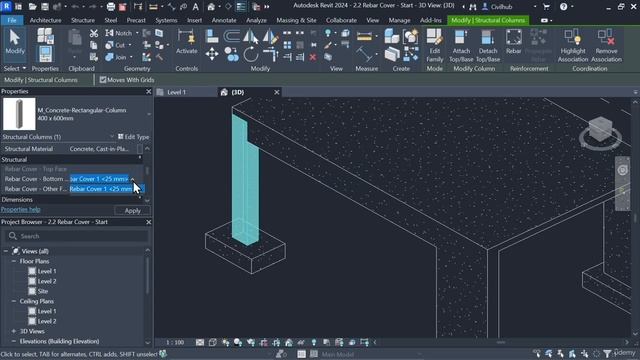Select the Align tool icon

pos(211,36)
